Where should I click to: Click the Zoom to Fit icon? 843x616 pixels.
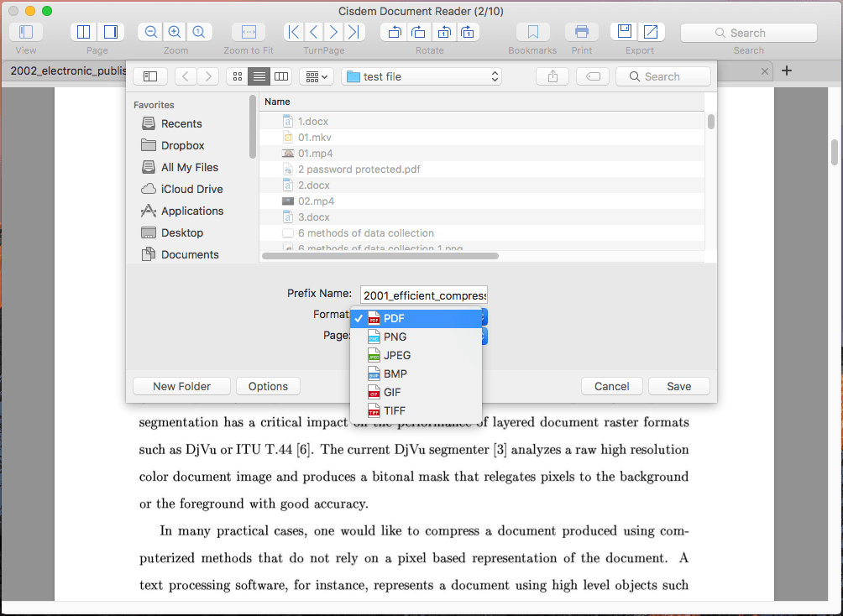click(x=249, y=32)
